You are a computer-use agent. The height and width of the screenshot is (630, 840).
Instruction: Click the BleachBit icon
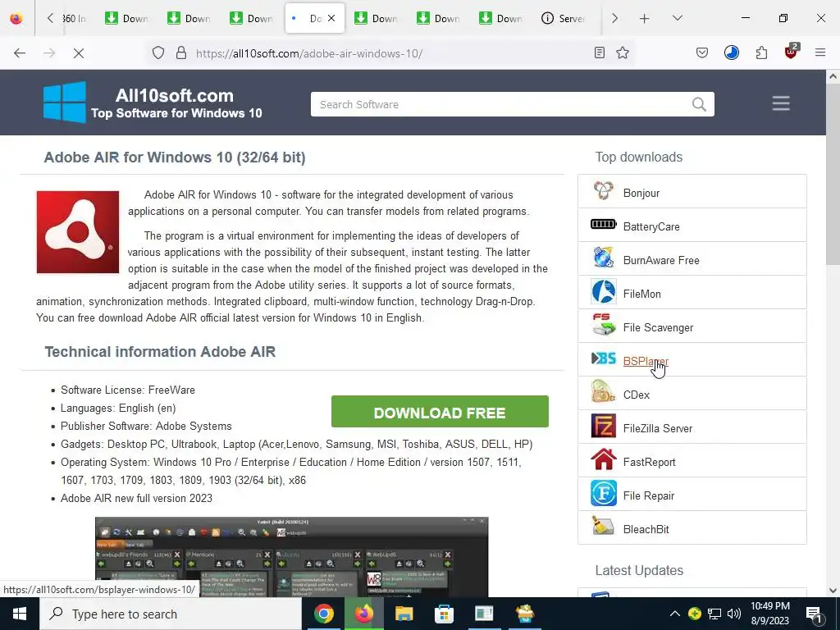[x=603, y=527]
